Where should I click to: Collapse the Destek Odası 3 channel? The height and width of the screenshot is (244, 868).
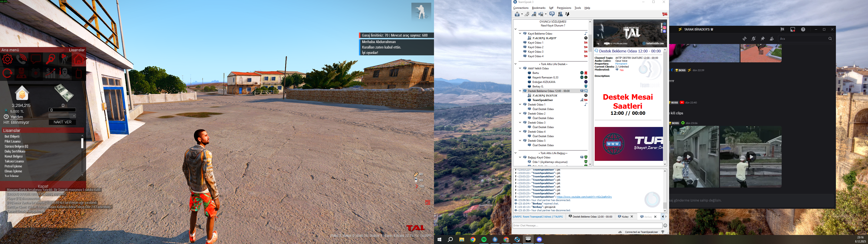(520, 123)
